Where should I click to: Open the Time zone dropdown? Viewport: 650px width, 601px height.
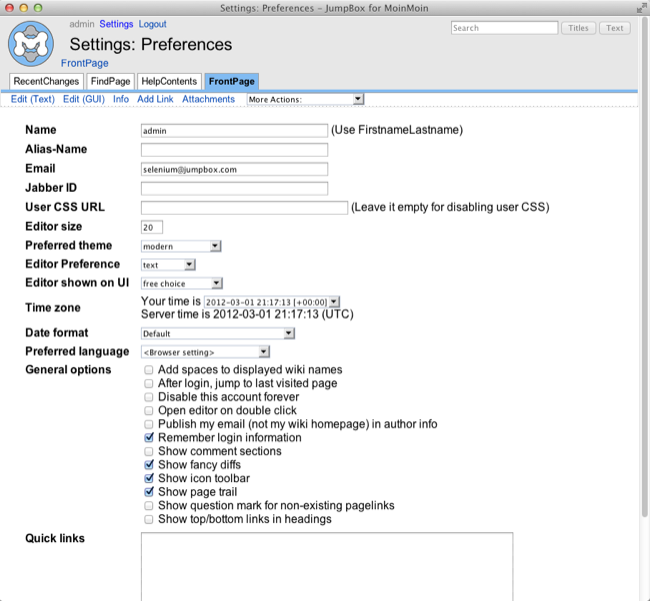click(272, 302)
